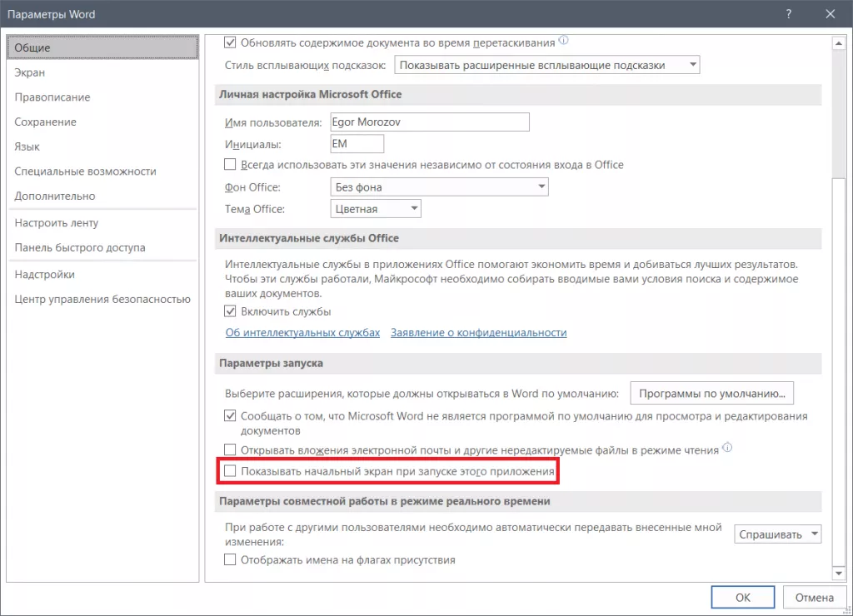Open Об интеллектуальных службах link
The image size is (853, 616).
(x=302, y=332)
